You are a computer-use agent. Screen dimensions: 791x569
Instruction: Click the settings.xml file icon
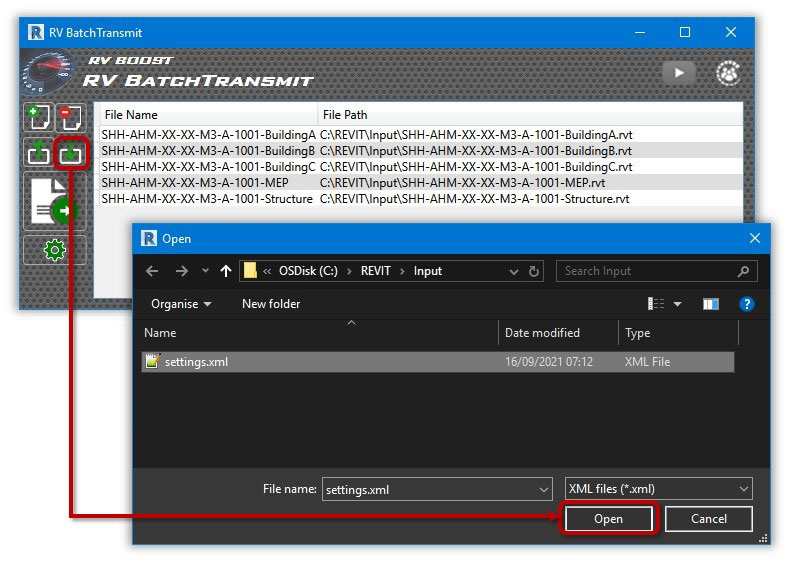152,361
